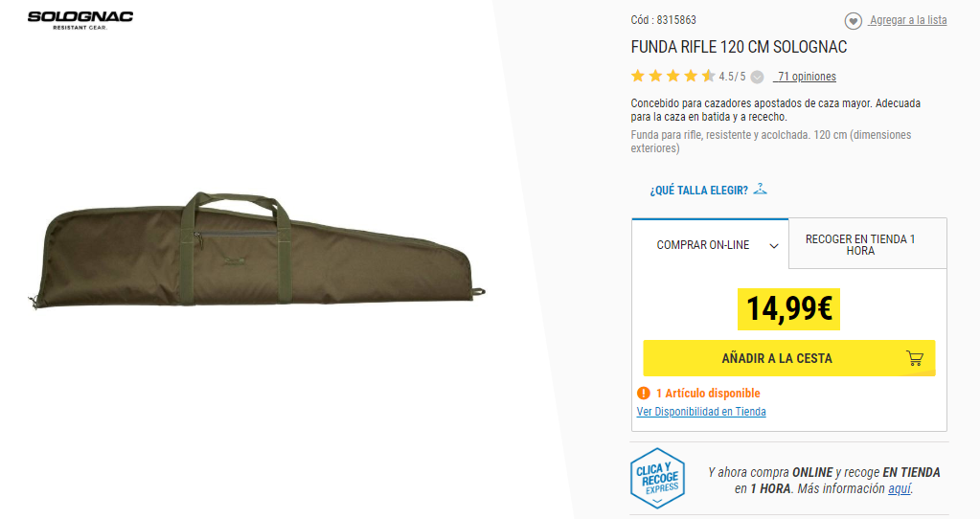Image resolution: width=980 pixels, height=519 pixels.
Task: Click the Agregar a la lista link
Action: (x=908, y=20)
